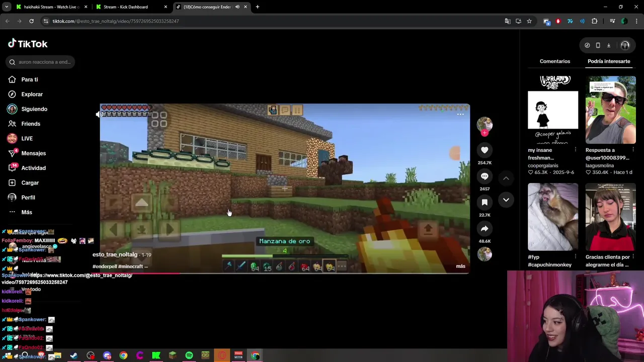Screen dimensions: 644x362
Task: Open Cargar upload page
Action: pyautogui.click(x=30, y=183)
